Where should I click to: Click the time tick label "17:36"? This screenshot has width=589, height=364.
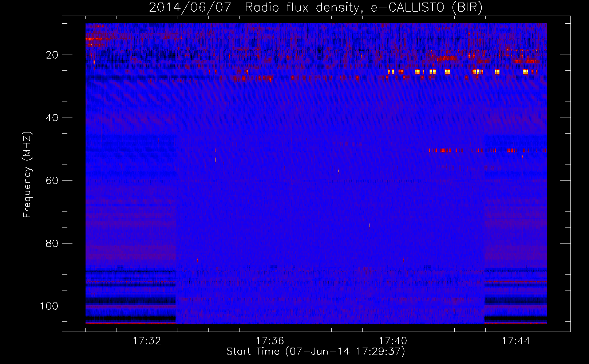(x=270, y=341)
